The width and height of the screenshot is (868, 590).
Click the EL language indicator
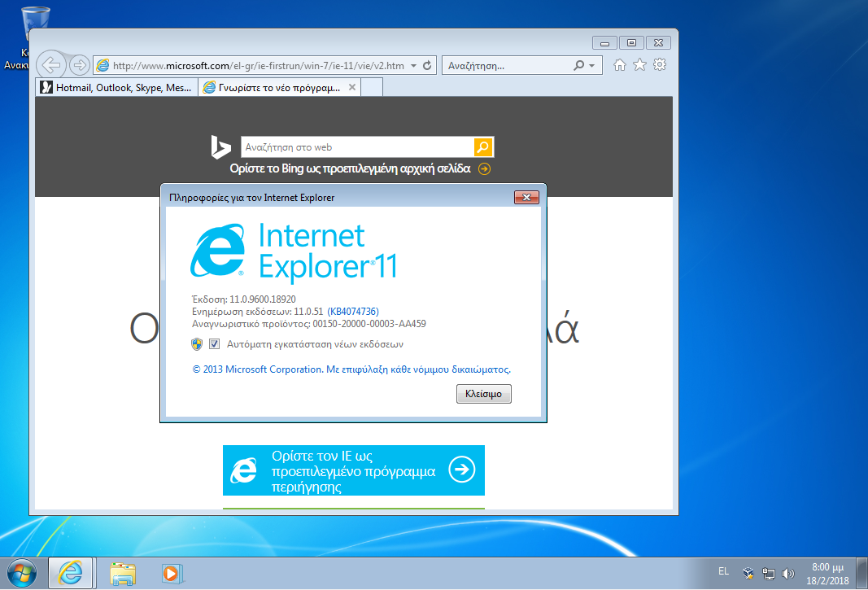pyautogui.click(x=723, y=572)
